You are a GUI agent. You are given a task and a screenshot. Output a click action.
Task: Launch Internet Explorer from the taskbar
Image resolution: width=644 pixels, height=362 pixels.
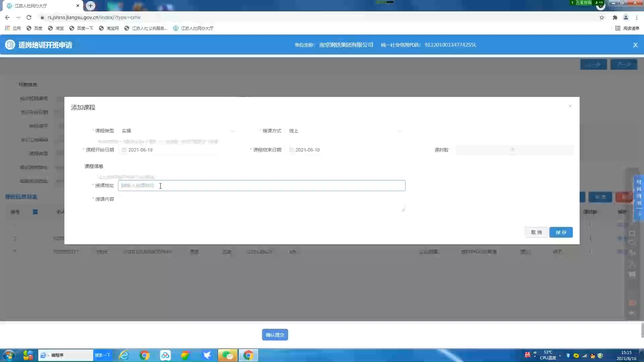click(124, 355)
